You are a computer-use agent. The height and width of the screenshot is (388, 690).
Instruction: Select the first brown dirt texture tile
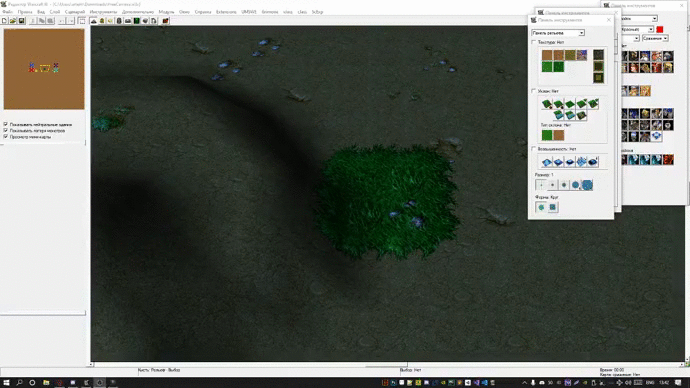click(547, 55)
